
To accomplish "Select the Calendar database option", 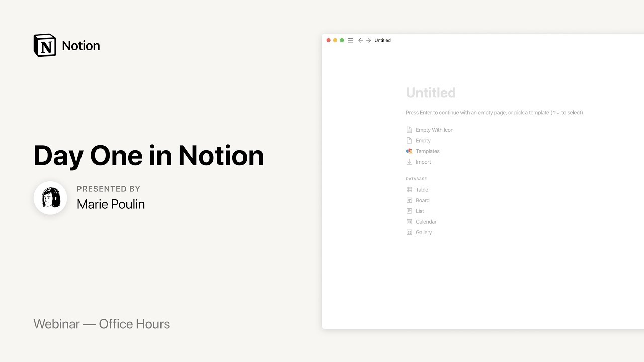I will (426, 222).
